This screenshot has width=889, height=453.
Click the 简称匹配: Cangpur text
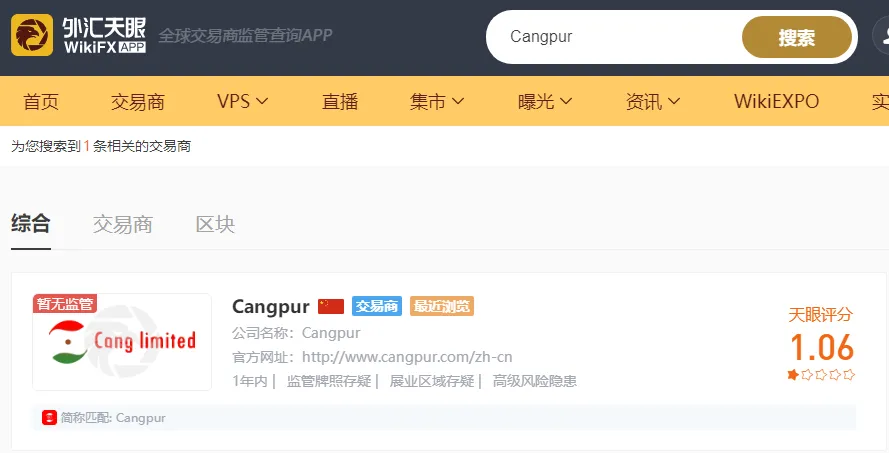[x=113, y=418]
